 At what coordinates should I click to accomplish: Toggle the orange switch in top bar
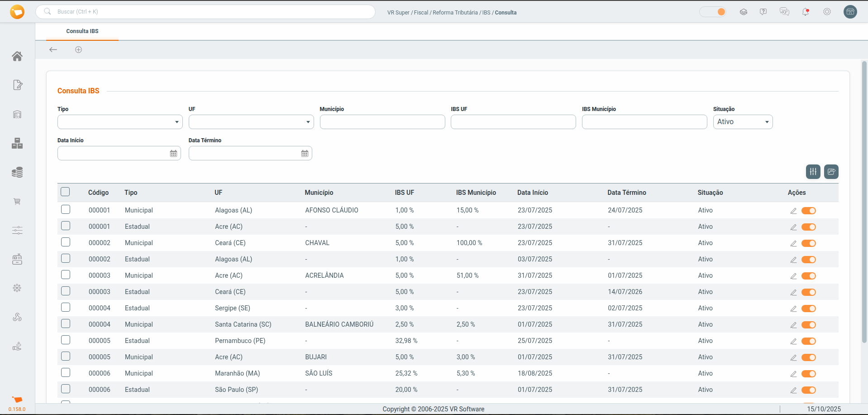713,12
